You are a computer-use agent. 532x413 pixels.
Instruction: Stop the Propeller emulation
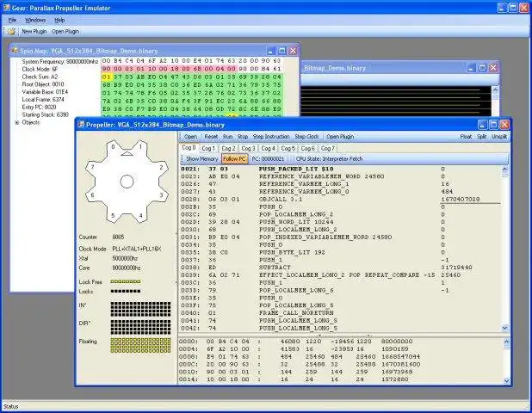(242, 136)
